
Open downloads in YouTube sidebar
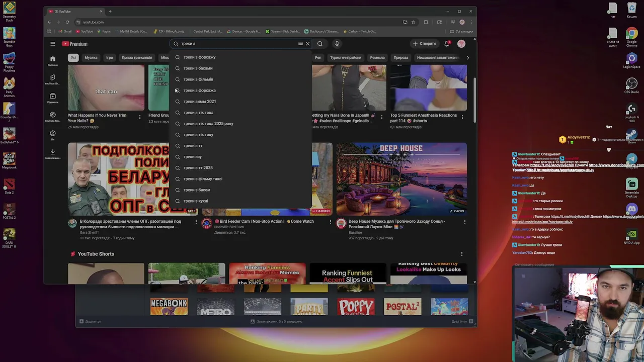point(52,154)
